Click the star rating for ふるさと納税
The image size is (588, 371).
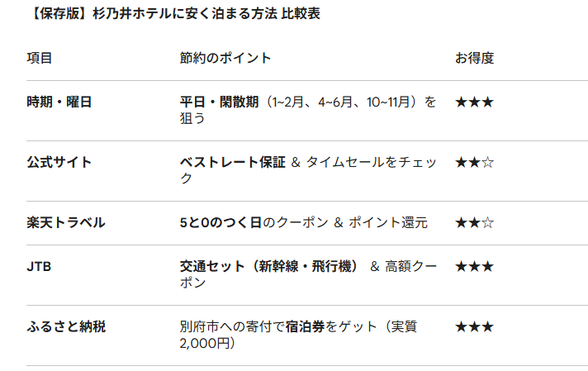(x=474, y=326)
